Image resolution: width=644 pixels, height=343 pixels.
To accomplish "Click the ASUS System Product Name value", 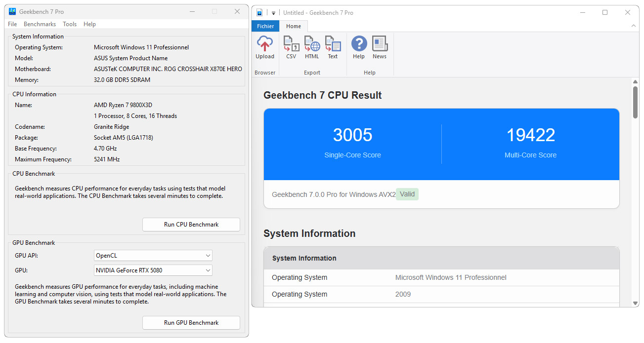I will tap(130, 58).
